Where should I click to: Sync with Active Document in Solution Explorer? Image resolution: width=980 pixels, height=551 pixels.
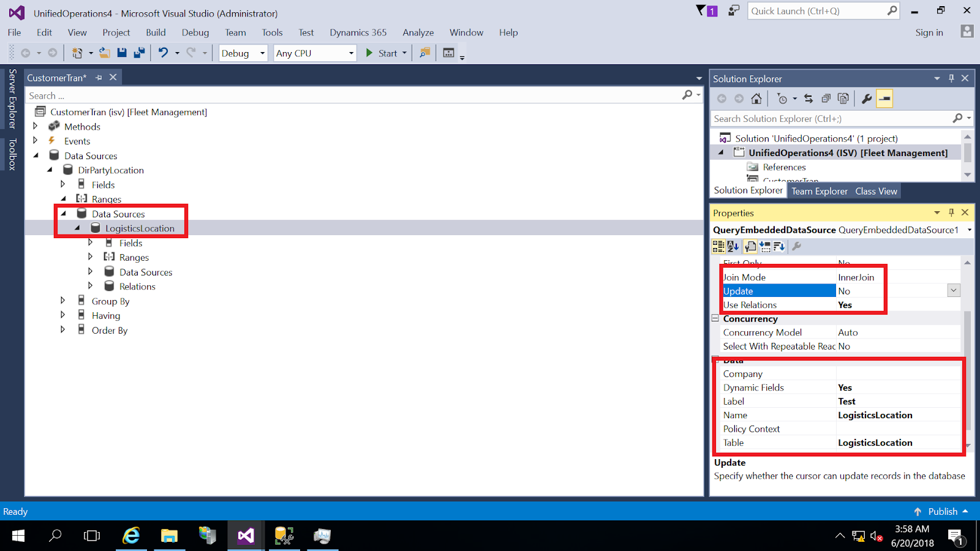tap(809, 99)
